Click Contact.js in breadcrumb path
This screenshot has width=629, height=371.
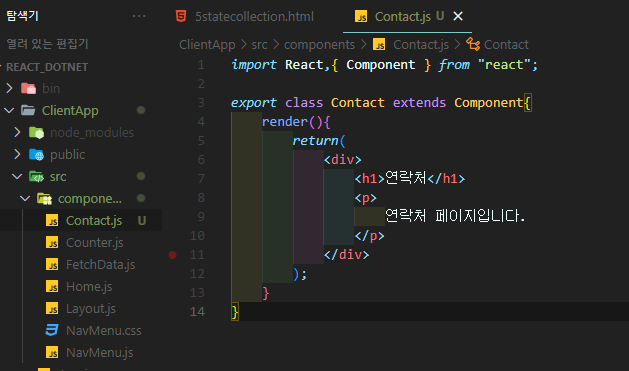421,45
